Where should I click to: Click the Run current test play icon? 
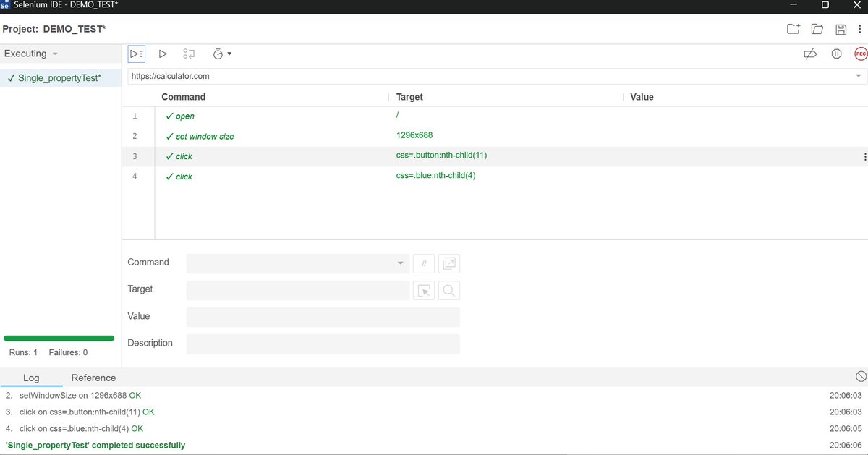tap(163, 54)
